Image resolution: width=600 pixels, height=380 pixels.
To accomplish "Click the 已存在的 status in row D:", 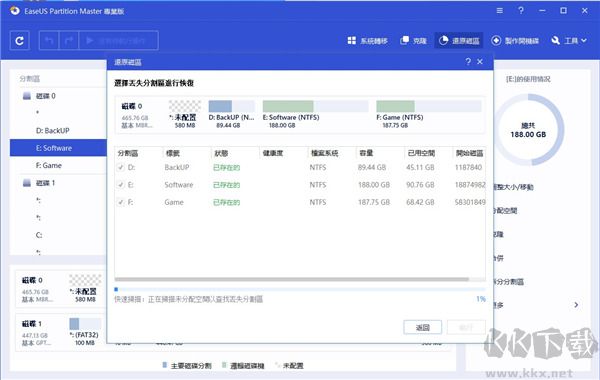I will tap(227, 168).
